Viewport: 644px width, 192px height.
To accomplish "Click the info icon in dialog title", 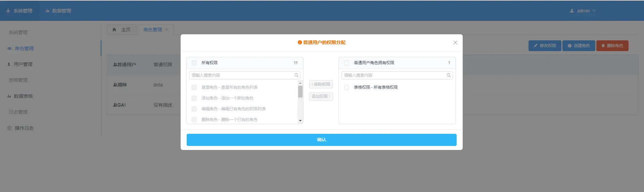I will tap(300, 43).
